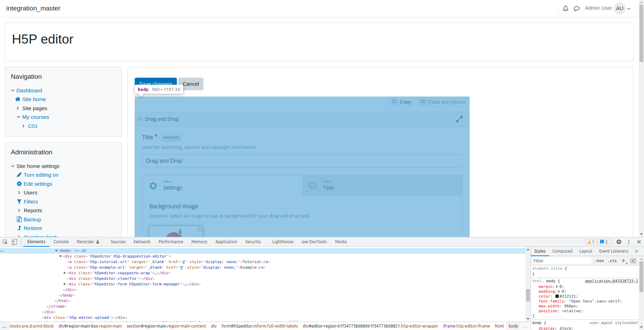Click the Turn editing on pencil icon
This screenshot has width=644, height=330.
19,175
